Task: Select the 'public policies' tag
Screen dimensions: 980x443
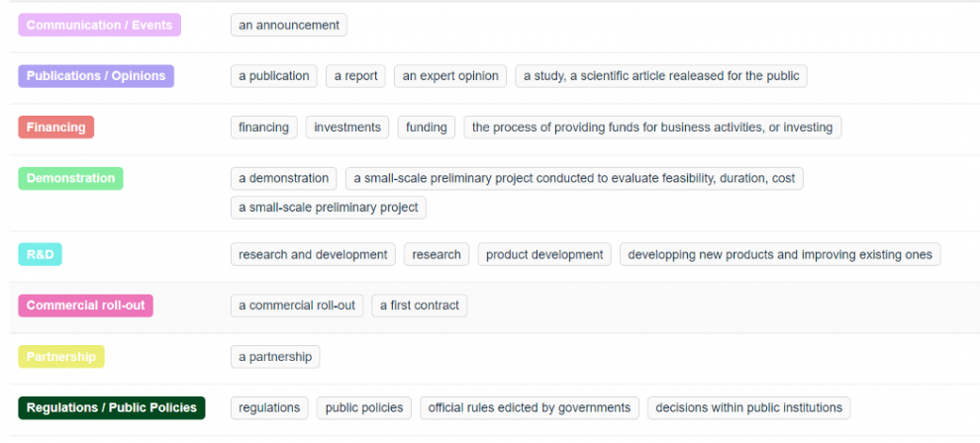Action: [363, 408]
